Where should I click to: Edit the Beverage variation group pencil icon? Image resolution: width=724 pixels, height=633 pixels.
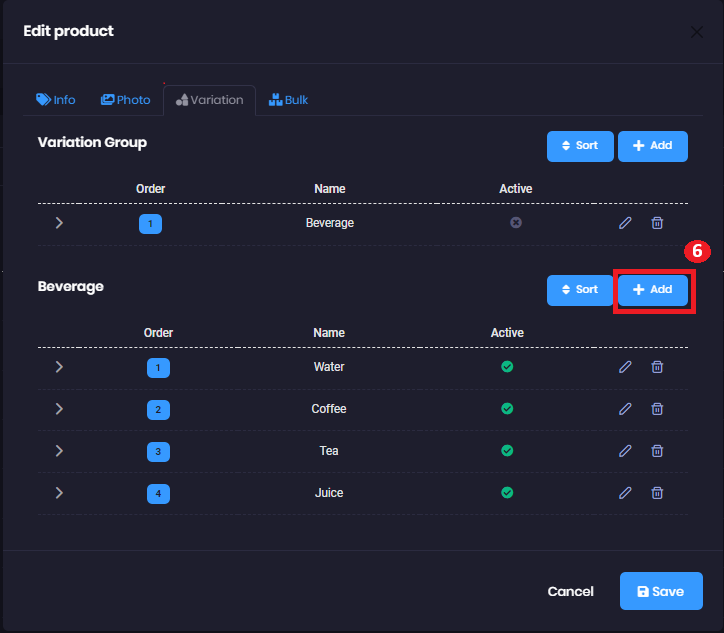[x=625, y=223]
